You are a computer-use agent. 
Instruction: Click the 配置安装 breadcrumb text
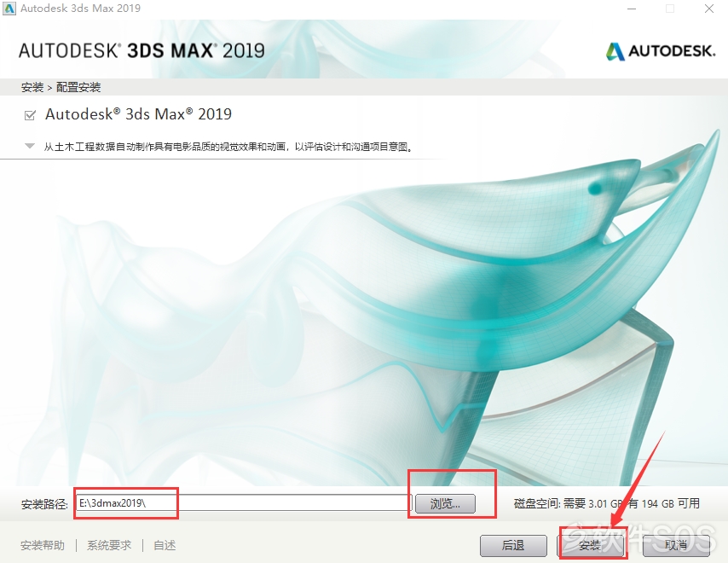(x=78, y=87)
